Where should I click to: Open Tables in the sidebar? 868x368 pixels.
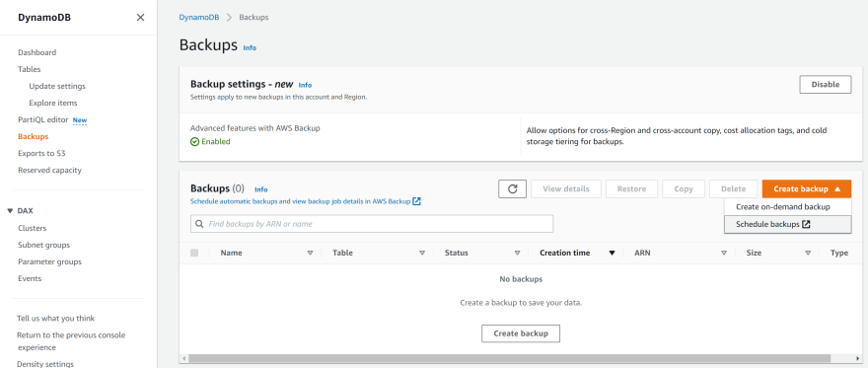click(x=30, y=69)
